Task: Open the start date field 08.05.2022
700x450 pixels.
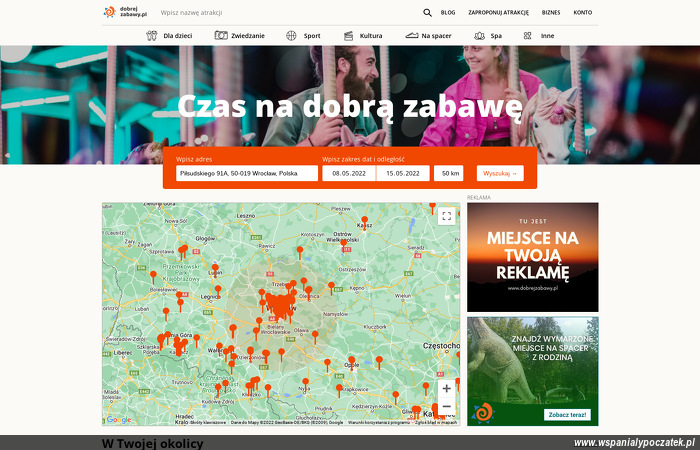Action: coord(349,173)
